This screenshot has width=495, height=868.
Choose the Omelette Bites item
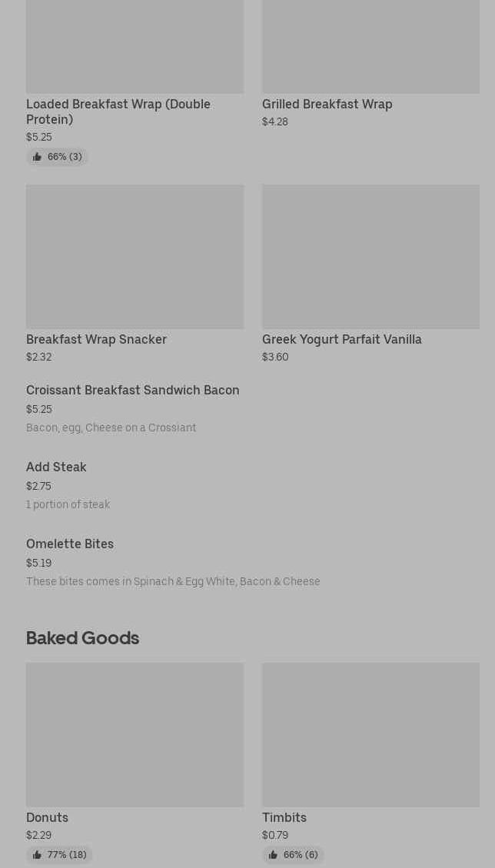click(69, 544)
